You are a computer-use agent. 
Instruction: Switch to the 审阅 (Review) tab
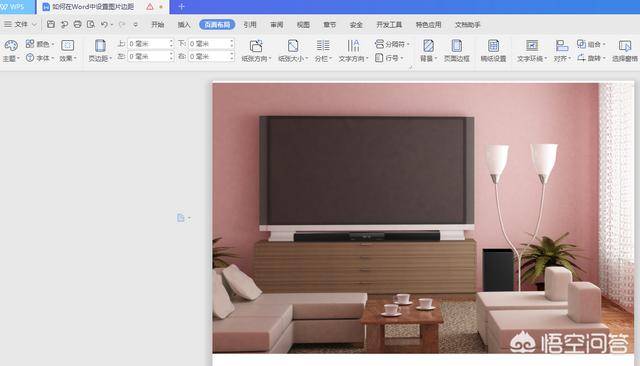(277, 24)
